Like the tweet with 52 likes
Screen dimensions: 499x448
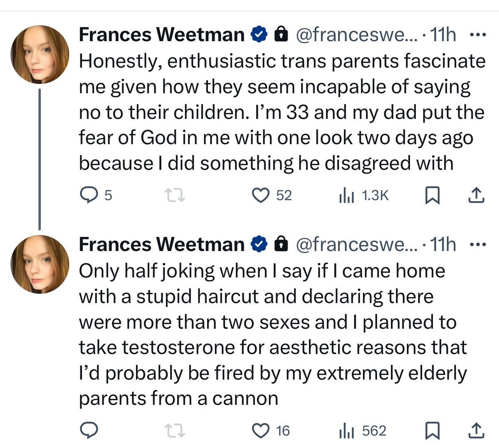pyautogui.click(x=262, y=195)
